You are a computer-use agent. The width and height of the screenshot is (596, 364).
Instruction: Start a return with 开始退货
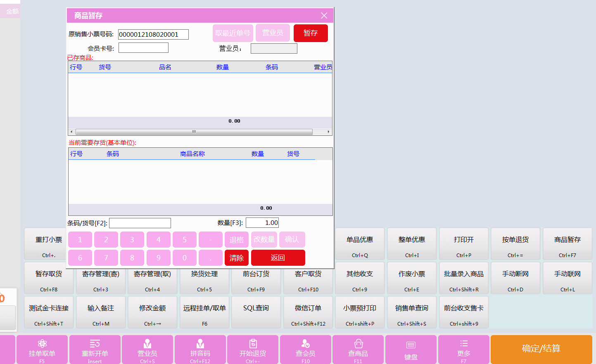tap(253, 349)
